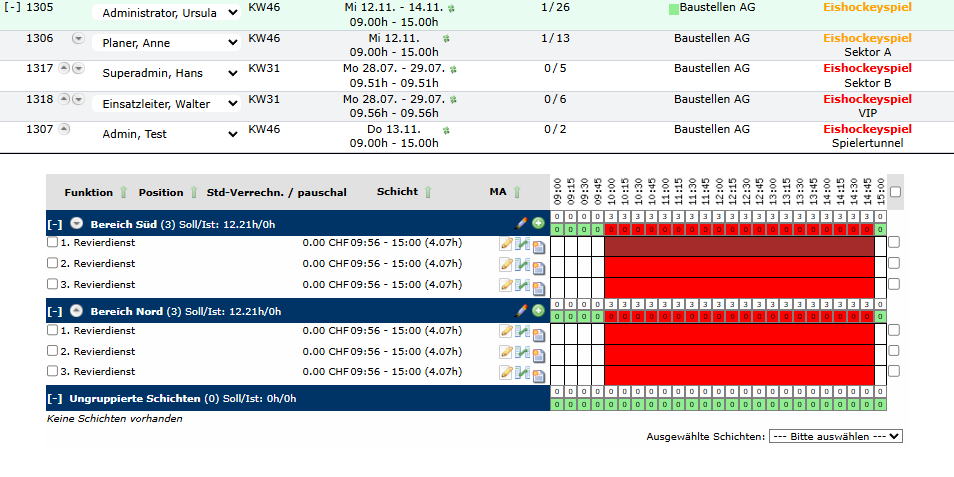The width and height of the screenshot is (954, 477).
Task: Click the dark red timeline bar of 1. Revierdienst
Action: pos(739,245)
